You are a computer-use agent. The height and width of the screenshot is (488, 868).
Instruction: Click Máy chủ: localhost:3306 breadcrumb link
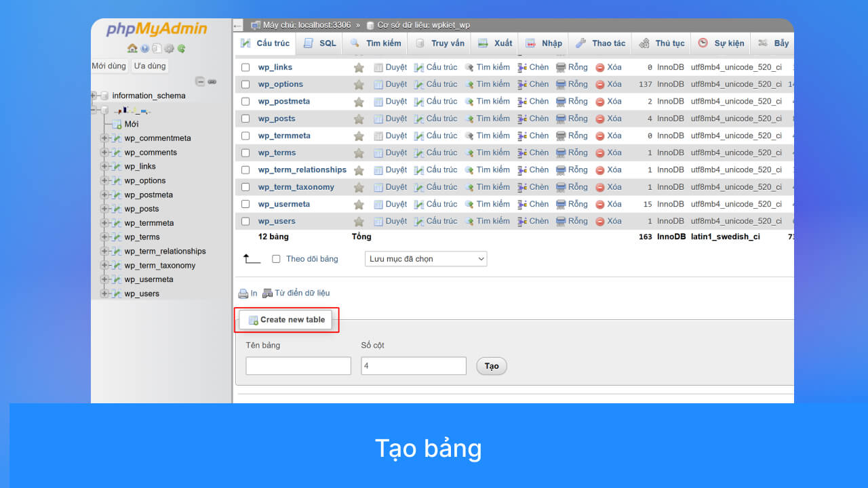click(307, 25)
